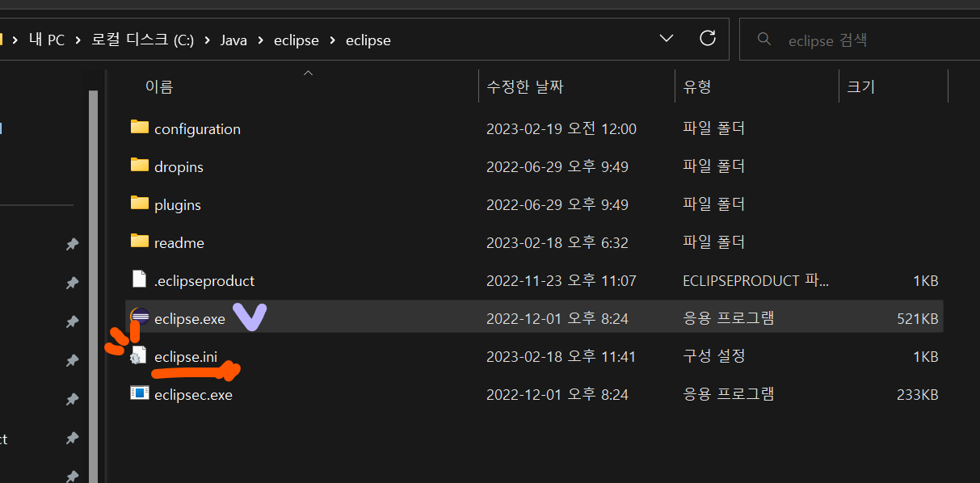Click the 521KB size cell
This screenshot has height=483, width=980.
click(x=917, y=319)
